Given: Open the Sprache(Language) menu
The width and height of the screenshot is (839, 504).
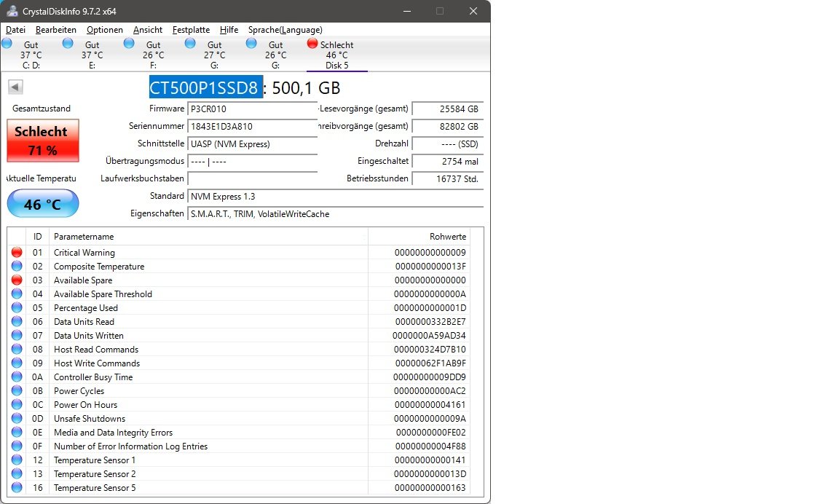Looking at the screenshot, I should [x=285, y=30].
